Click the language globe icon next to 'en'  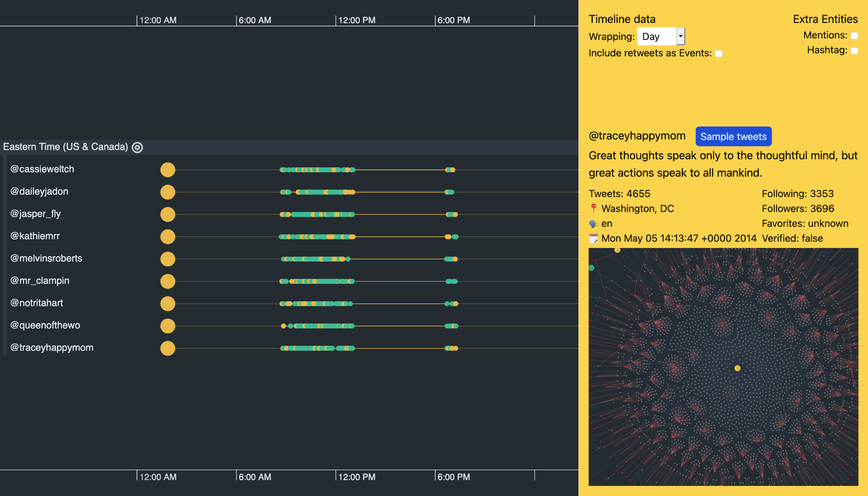[593, 223]
